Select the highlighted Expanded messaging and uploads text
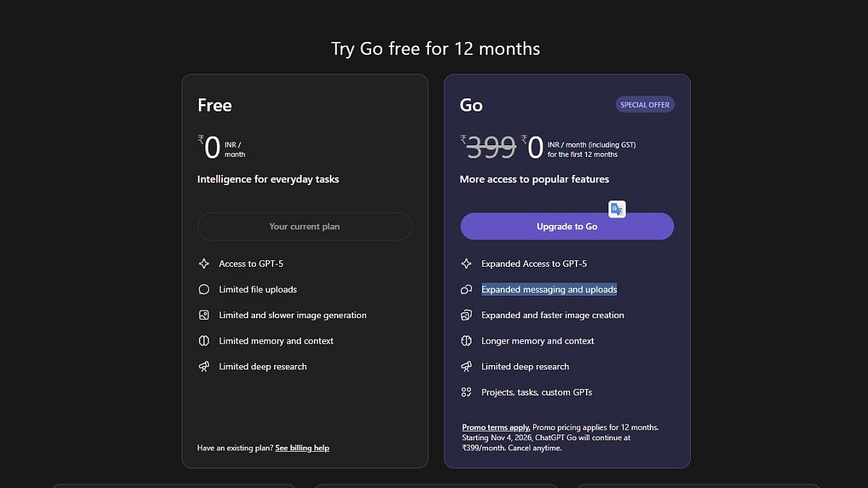Screen dimensions: 868x488 [x=549, y=289]
